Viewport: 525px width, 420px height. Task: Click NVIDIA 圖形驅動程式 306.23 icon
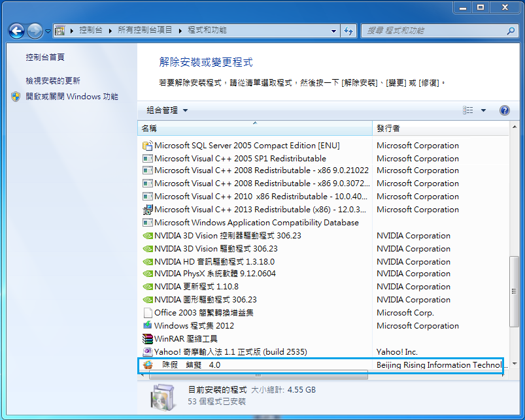point(148,300)
